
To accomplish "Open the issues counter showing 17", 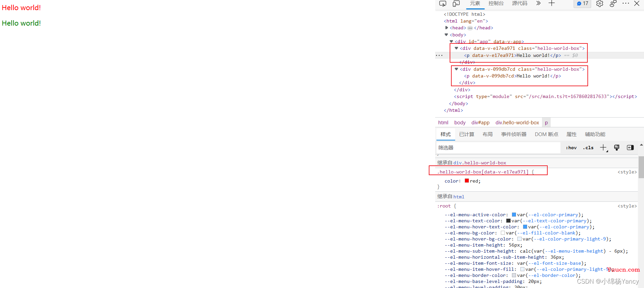I will pos(582,4).
